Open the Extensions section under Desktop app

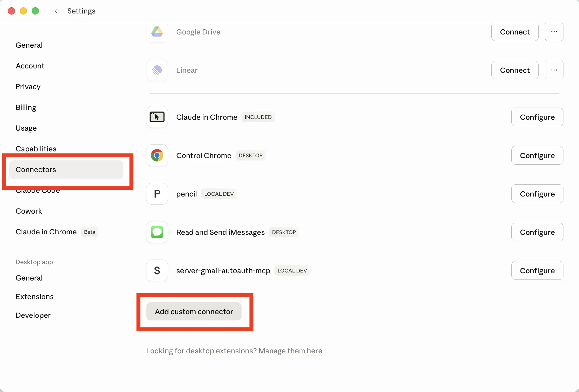pyautogui.click(x=34, y=297)
